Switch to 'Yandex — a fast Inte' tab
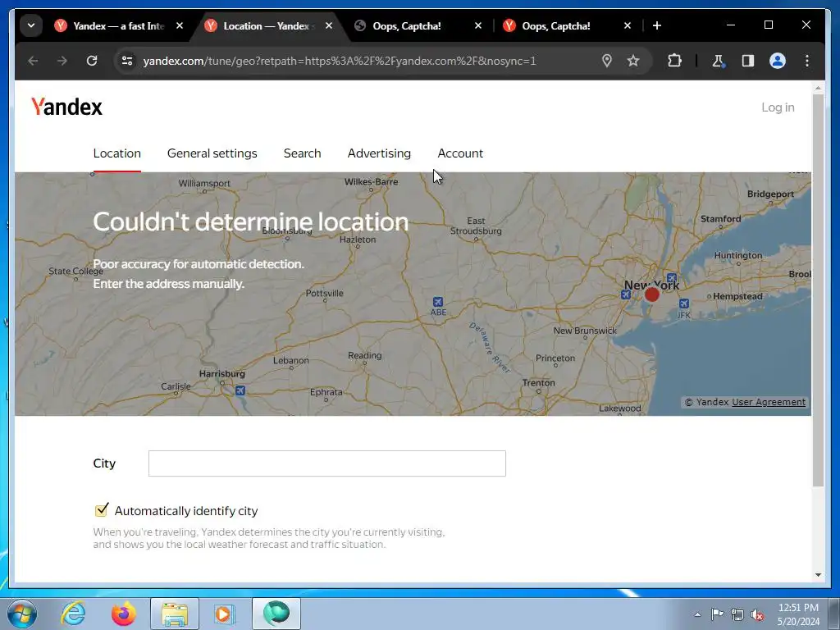The height and width of the screenshot is (630, 840). [x=118, y=25]
